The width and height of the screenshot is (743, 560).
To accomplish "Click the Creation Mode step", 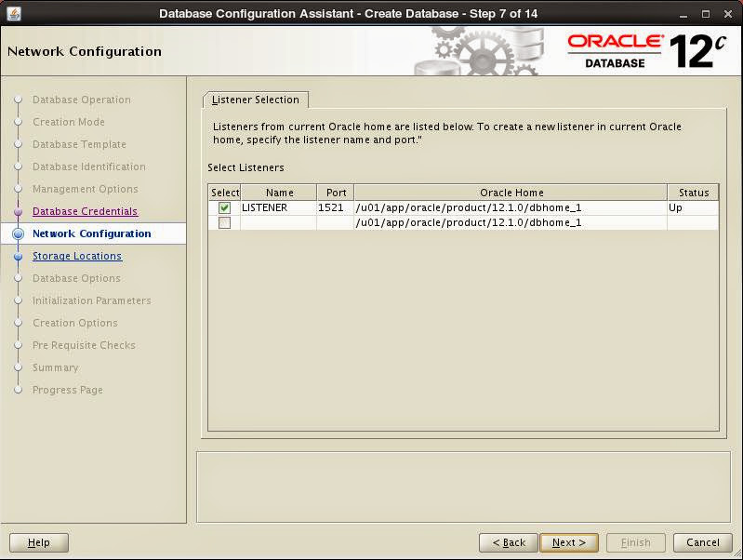I will 69,122.
